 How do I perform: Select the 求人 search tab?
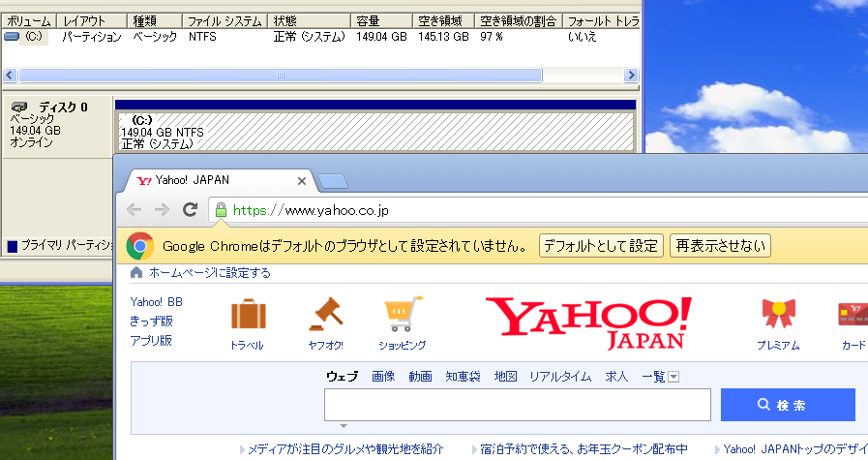point(616,377)
